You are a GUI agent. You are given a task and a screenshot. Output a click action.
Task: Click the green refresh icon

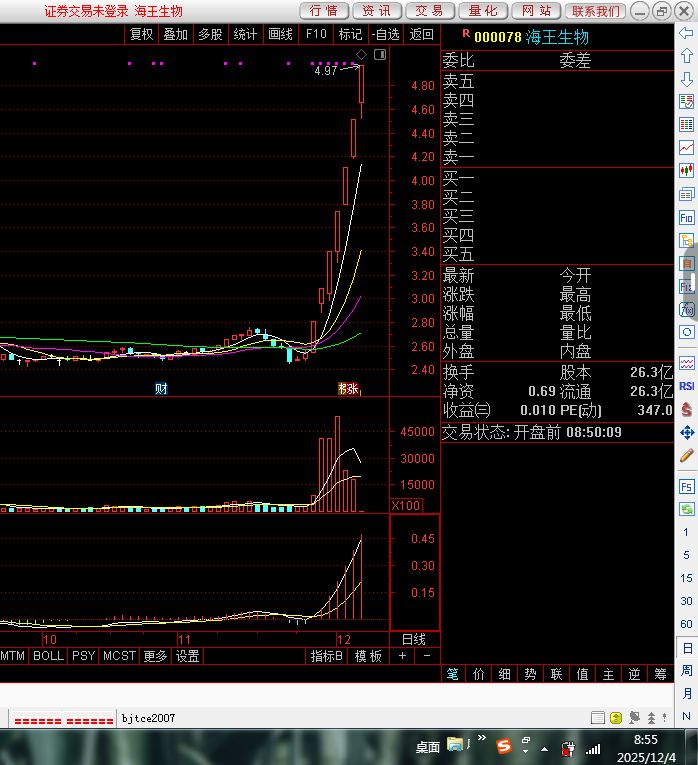click(686, 509)
